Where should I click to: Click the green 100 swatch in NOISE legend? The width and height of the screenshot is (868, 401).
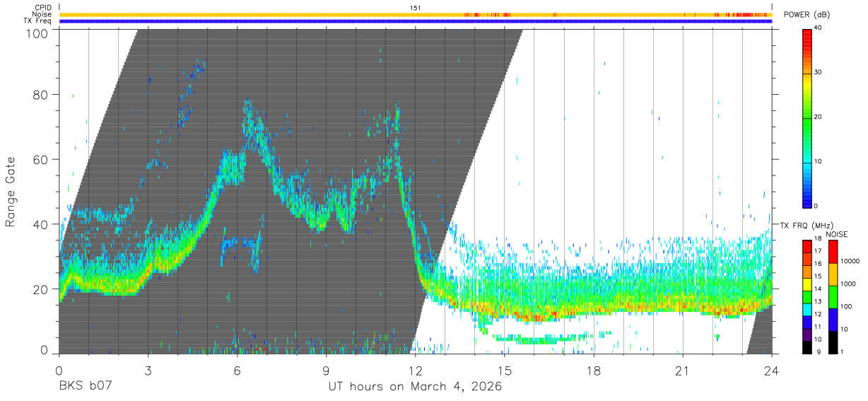[x=833, y=297]
